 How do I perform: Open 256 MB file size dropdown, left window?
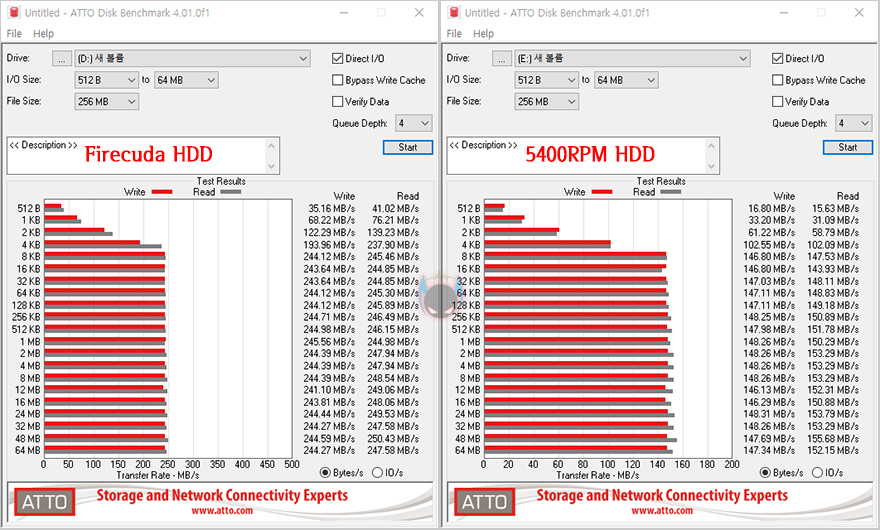tap(107, 102)
